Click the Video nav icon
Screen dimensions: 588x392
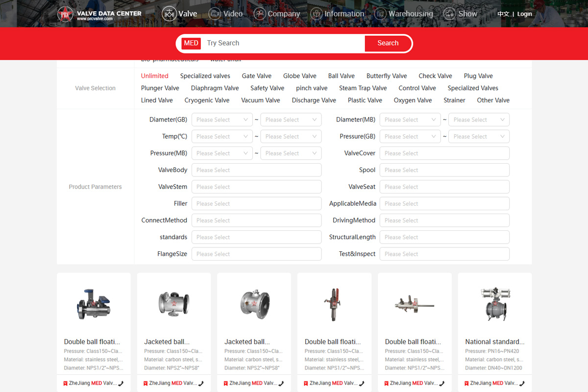pos(215,14)
